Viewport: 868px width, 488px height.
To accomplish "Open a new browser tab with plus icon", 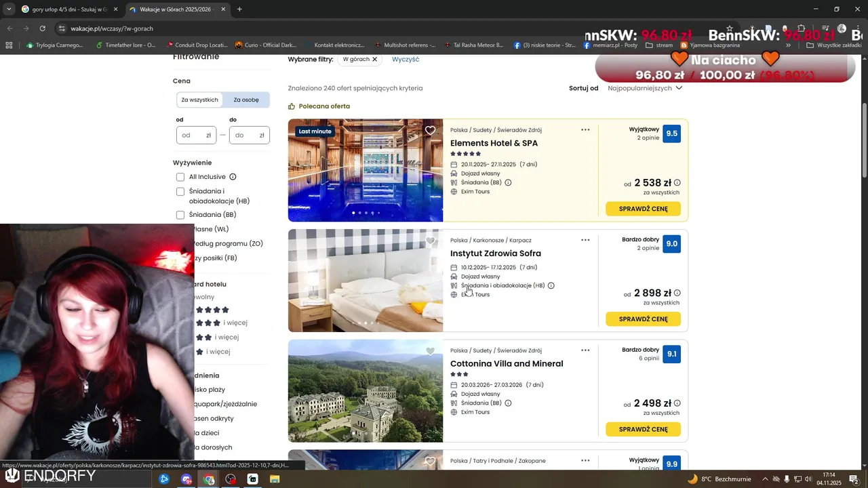I will coord(239,9).
